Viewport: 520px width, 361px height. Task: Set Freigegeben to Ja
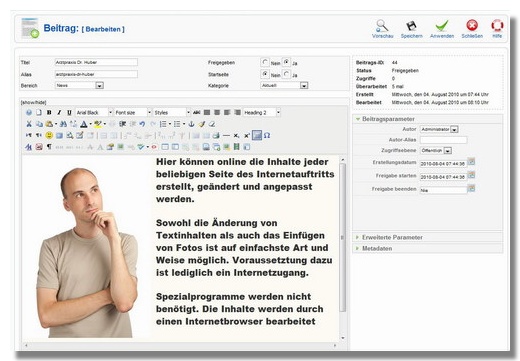point(286,62)
